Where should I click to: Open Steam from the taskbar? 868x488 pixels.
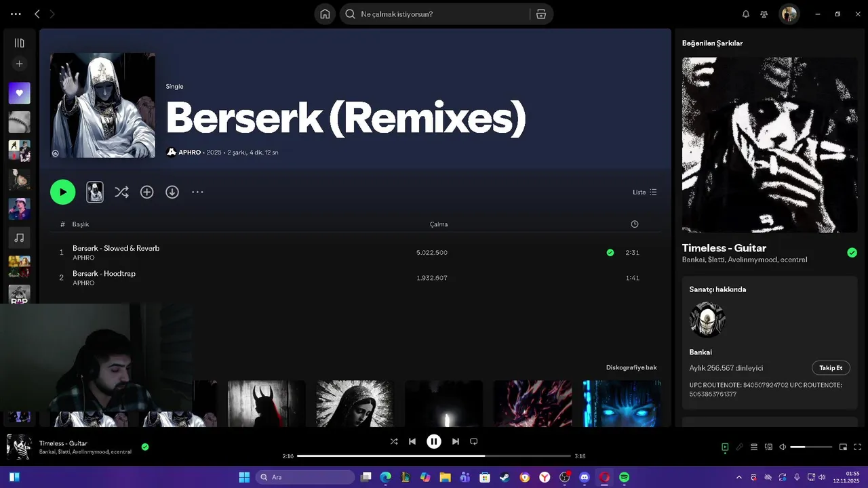pos(505,477)
